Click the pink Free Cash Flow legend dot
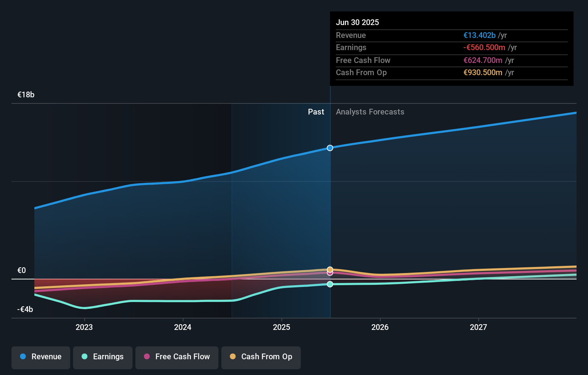The height and width of the screenshot is (375, 588). (147, 356)
